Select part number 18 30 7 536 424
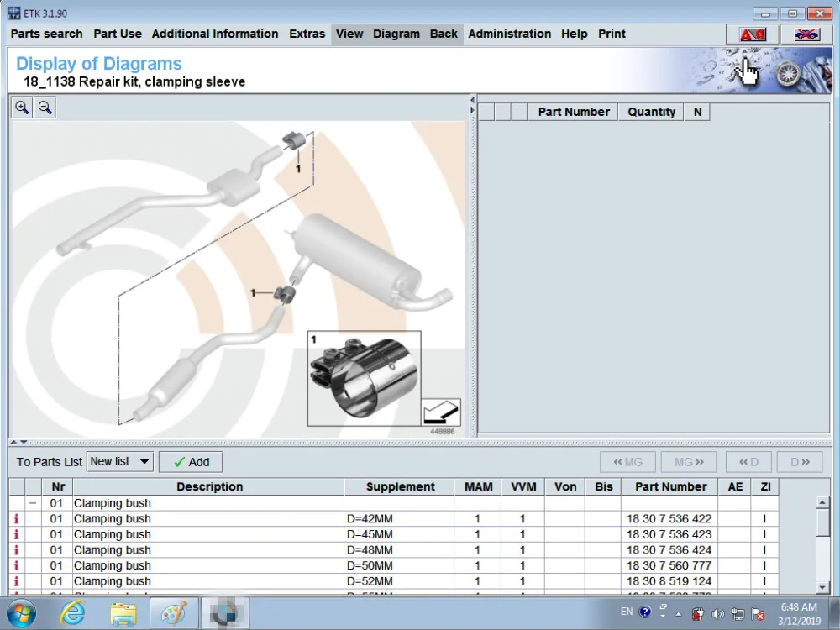840x630 pixels. [x=669, y=549]
